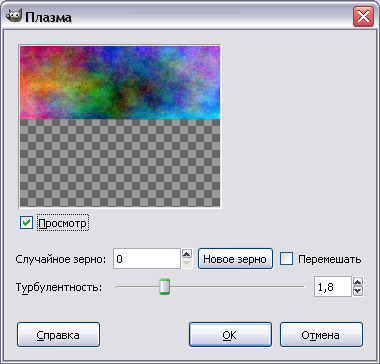Click the Турбулентность slider handle

164,286
